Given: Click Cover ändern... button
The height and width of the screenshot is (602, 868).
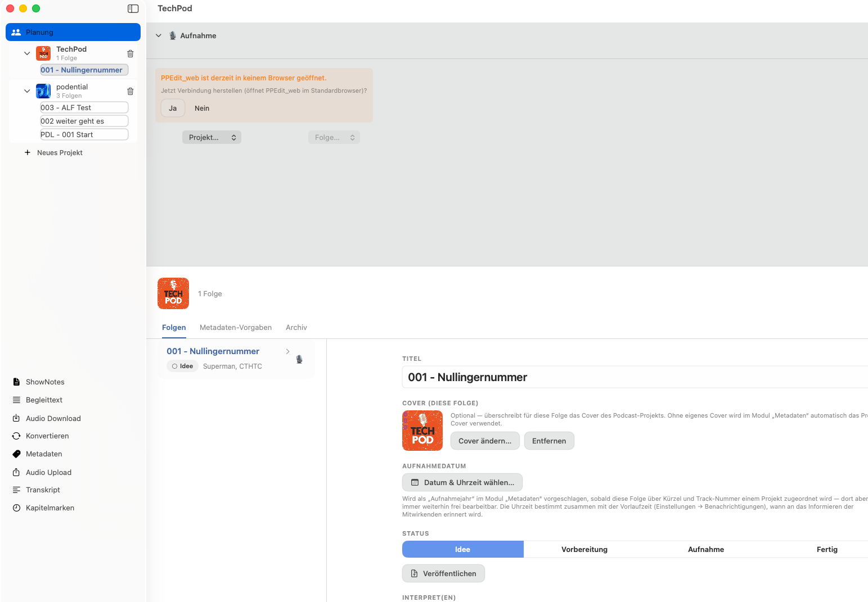Looking at the screenshot, I should [x=485, y=441].
